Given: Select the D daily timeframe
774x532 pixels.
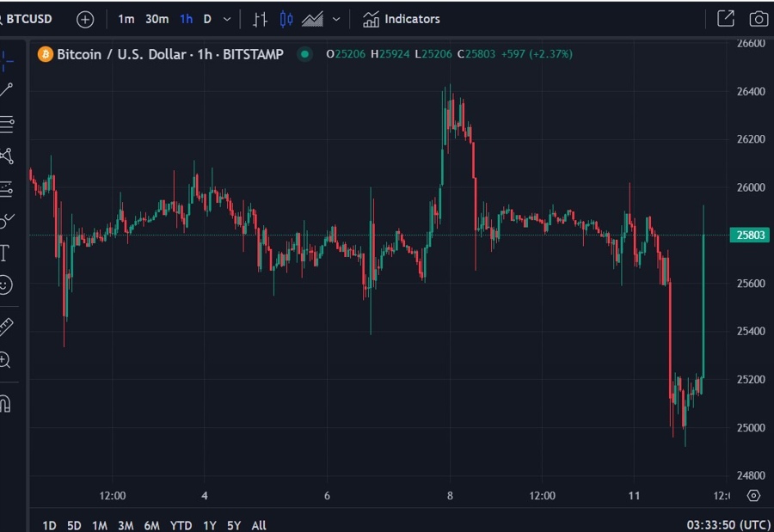Looking at the screenshot, I should pos(207,19).
